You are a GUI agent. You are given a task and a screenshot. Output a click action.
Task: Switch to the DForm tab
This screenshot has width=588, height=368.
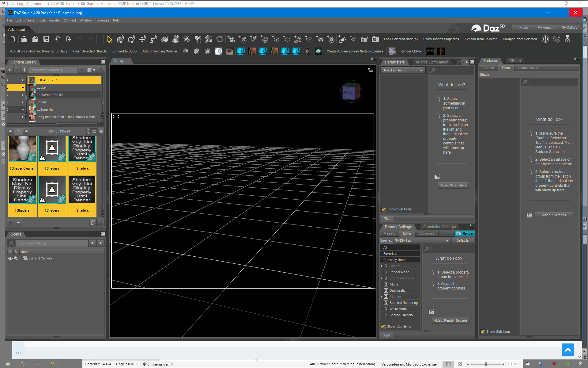click(x=515, y=60)
